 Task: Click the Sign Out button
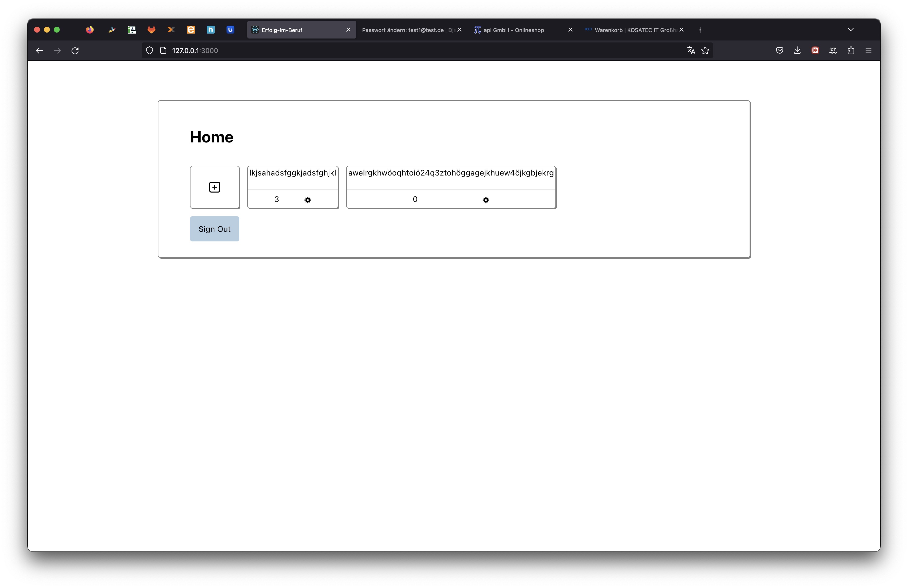pyautogui.click(x=214, y=229)
